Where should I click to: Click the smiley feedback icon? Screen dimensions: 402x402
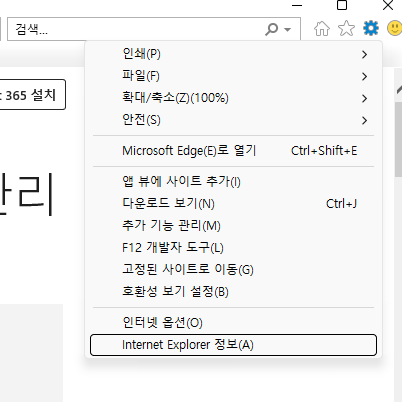pyautogui.click(x=395, y=28)
